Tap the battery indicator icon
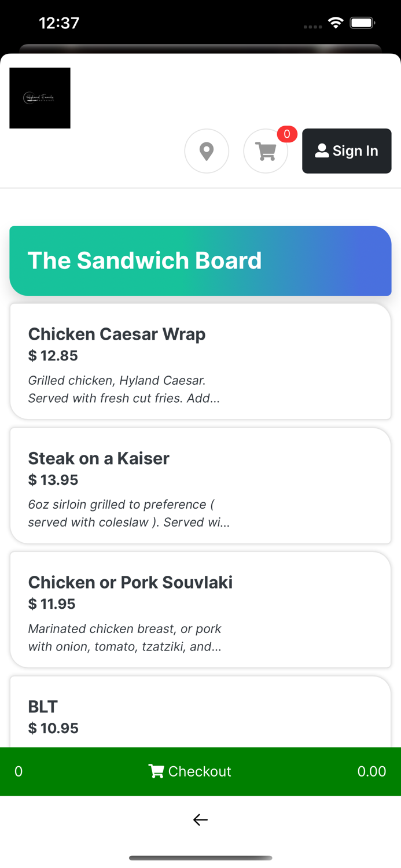This screenshot has height=868, width=401. pos(363,23)
